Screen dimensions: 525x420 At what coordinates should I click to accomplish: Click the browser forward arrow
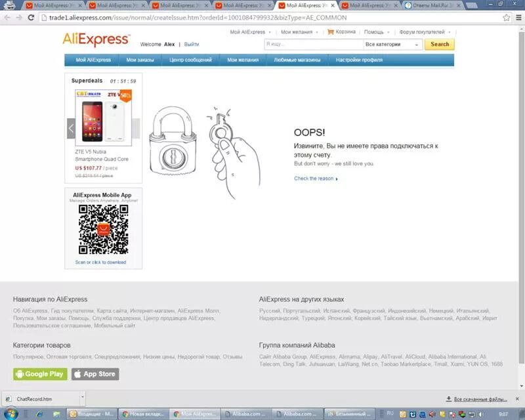click(x=19, y=18)
